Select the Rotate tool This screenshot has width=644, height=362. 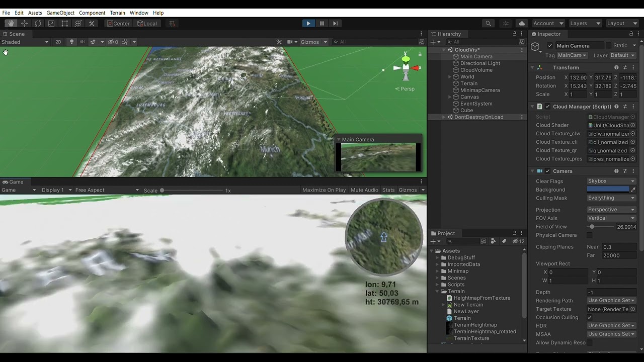[38, 23]
